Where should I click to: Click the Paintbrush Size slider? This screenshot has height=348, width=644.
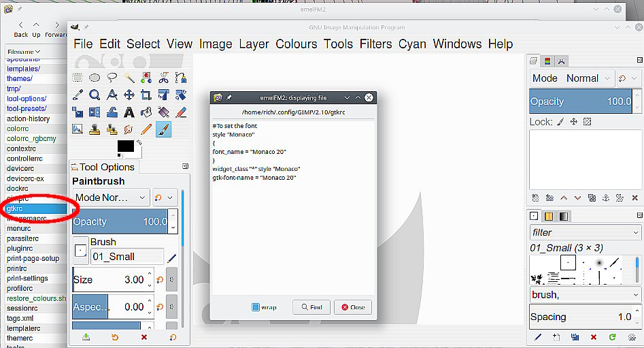[109, 280]
